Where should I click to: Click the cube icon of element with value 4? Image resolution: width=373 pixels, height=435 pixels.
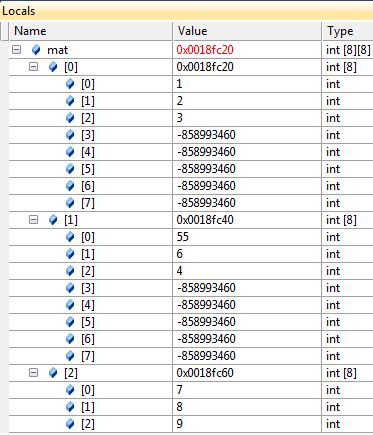point(70,271)
